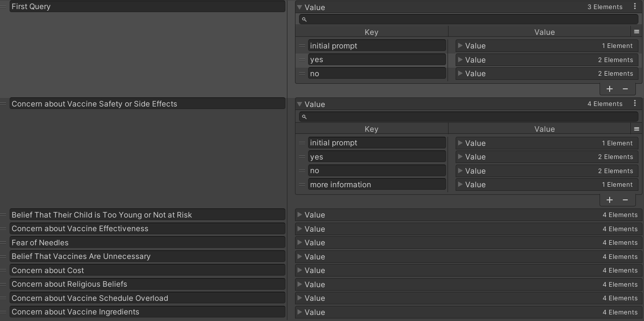Collapse the Vaccine Safety Value foldout
The image size is (644, 321).
(x=300, y=104)
